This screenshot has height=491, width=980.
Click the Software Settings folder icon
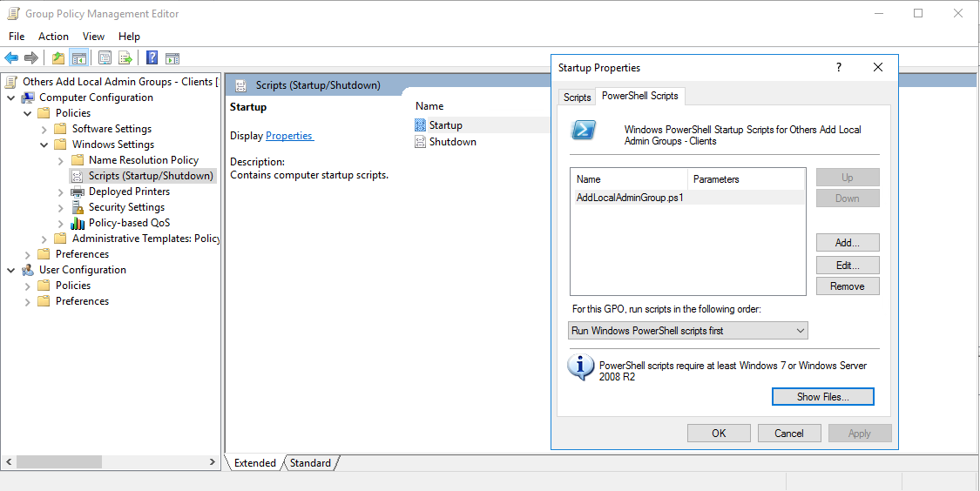pos(61,129)
